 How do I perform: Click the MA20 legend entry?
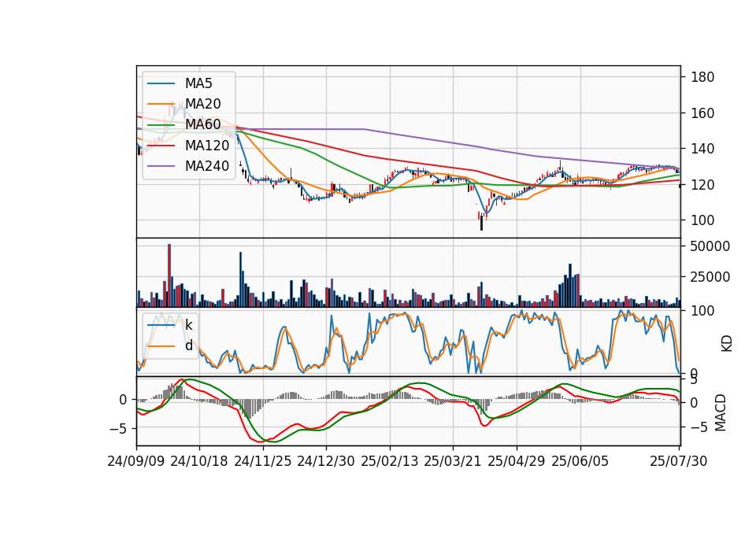coord(183,104)
